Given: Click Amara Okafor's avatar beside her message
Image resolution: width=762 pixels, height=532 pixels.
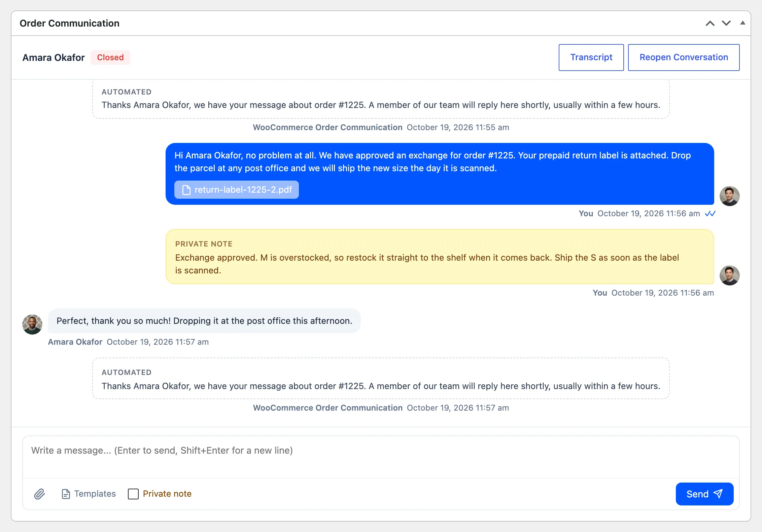Looking at the screenshot, I should pos(32,324).
